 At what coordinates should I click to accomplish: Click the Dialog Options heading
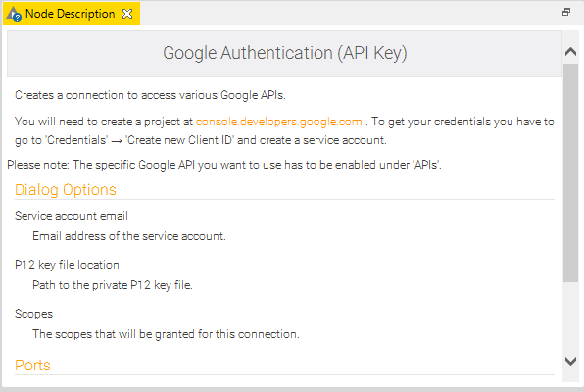tap(66, 190)
